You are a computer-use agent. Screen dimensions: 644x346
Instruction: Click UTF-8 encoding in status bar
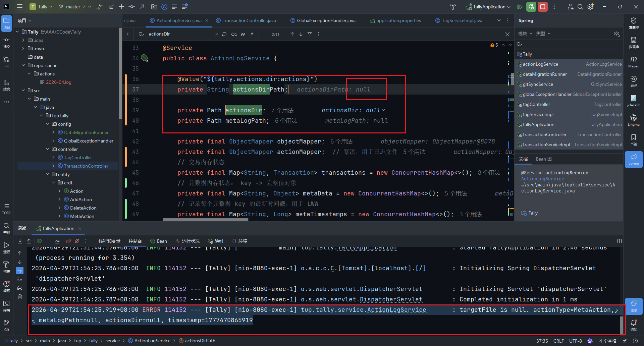[x=575, y=341]
